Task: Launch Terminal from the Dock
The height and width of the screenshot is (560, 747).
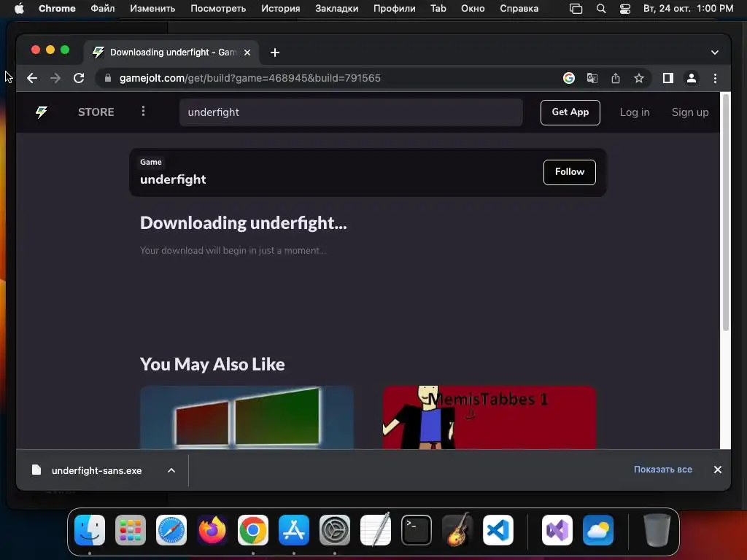Action: pos(417,530)
